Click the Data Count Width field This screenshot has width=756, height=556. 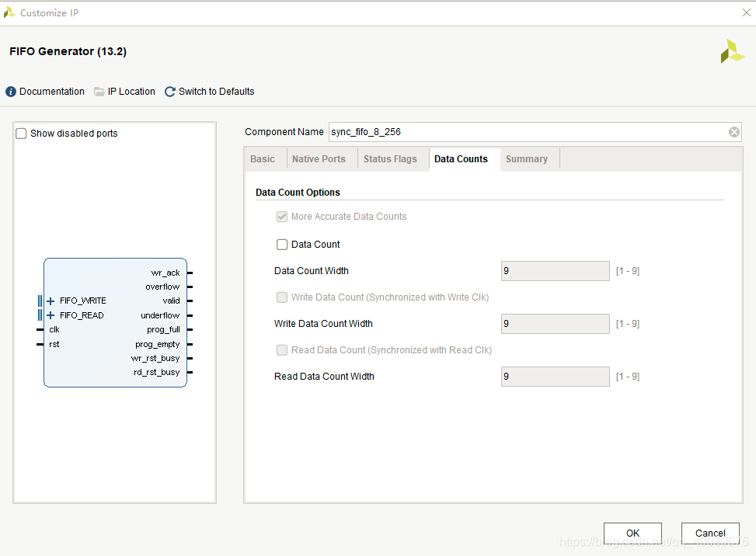tap(556, 271)
